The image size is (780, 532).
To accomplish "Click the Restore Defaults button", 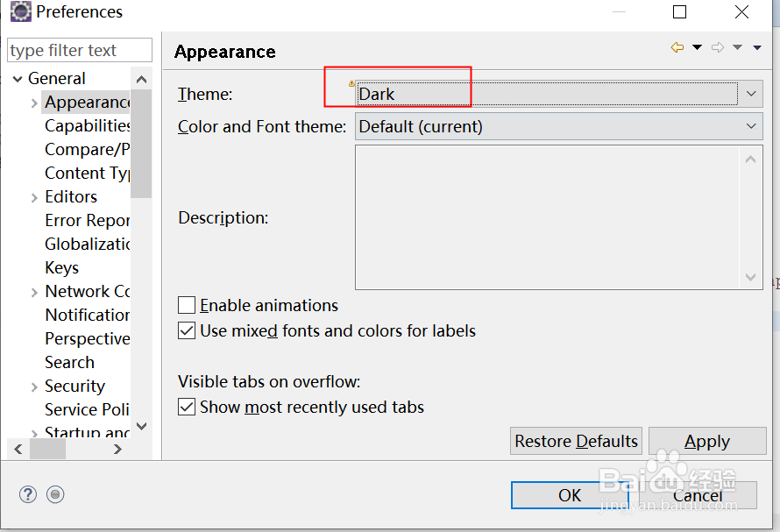I will (576, 441).
